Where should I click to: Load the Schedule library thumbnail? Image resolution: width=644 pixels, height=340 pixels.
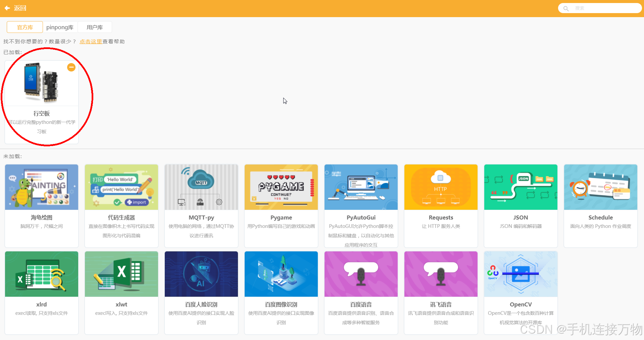[601, 187]
